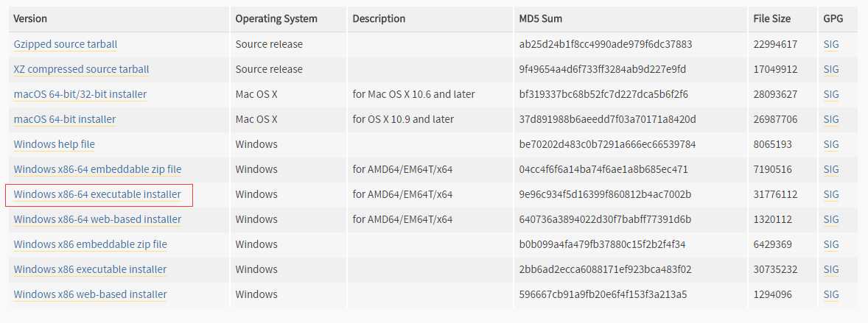Click the File Size column header

coord(771,19)
